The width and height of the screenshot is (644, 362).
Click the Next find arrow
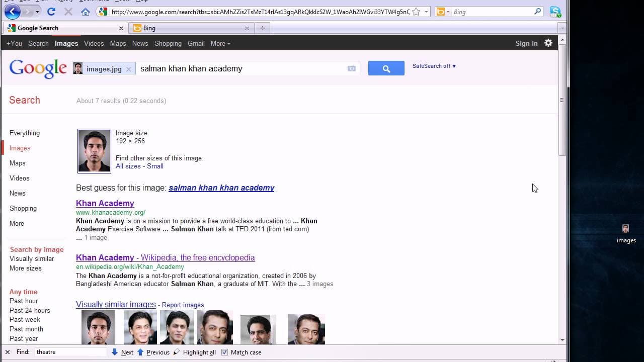122,352
